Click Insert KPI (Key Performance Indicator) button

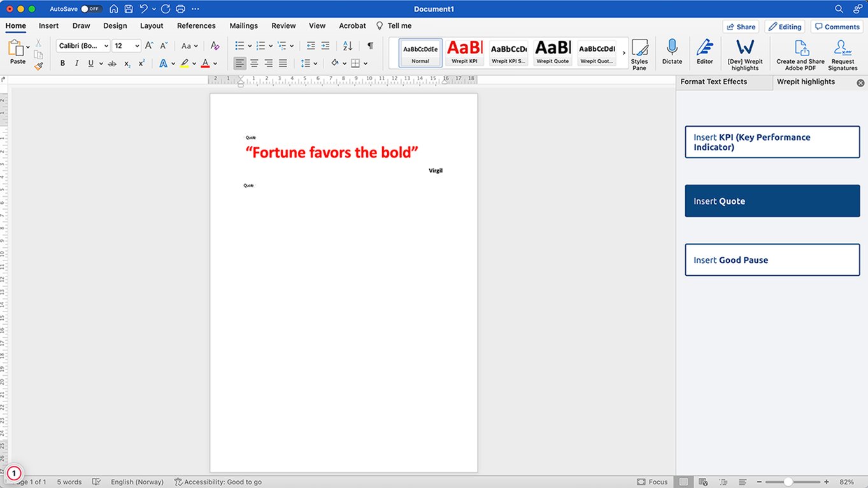click(x=772, y=142)
